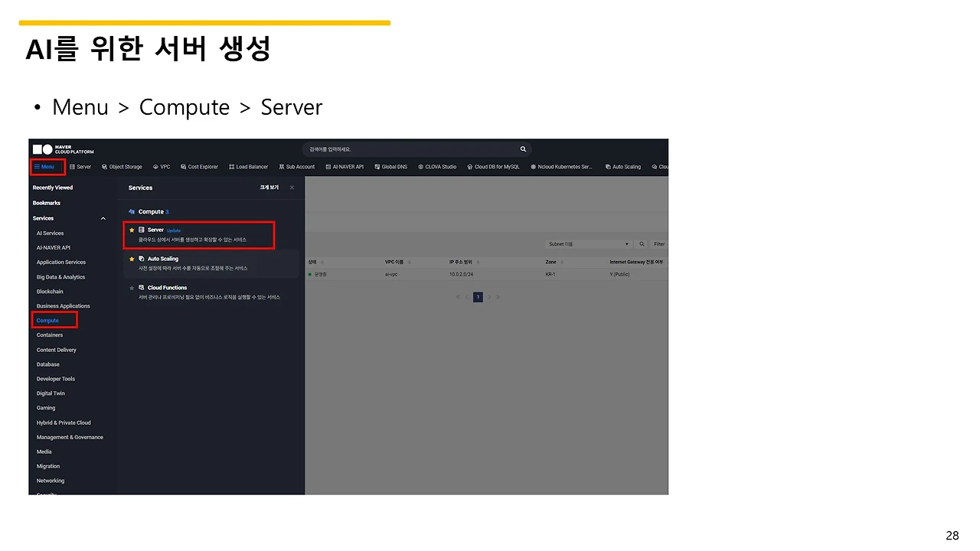Image resolution: width=980 pixels, height=551 pixels.
Task: Open Auto Scaling shortcut in top bar
Action: tap(622, 167)
